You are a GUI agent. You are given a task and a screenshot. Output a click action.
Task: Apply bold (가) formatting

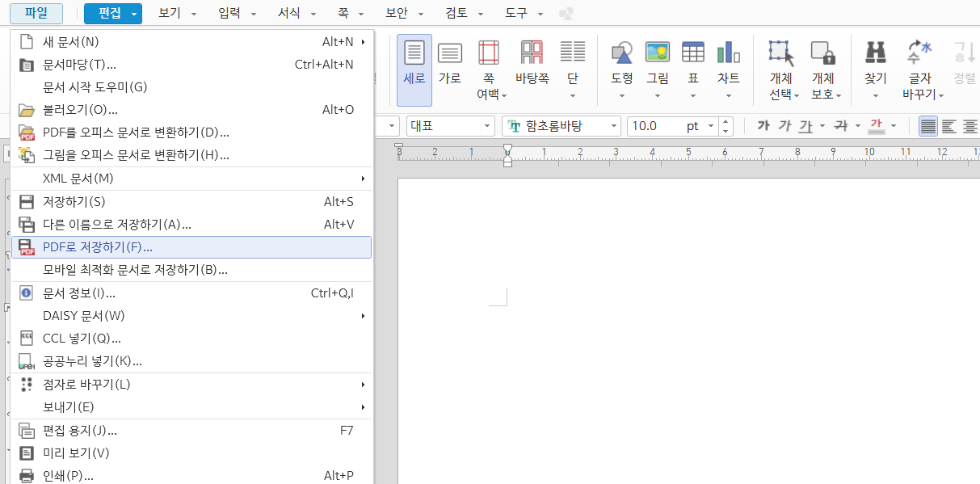[763, 126]
